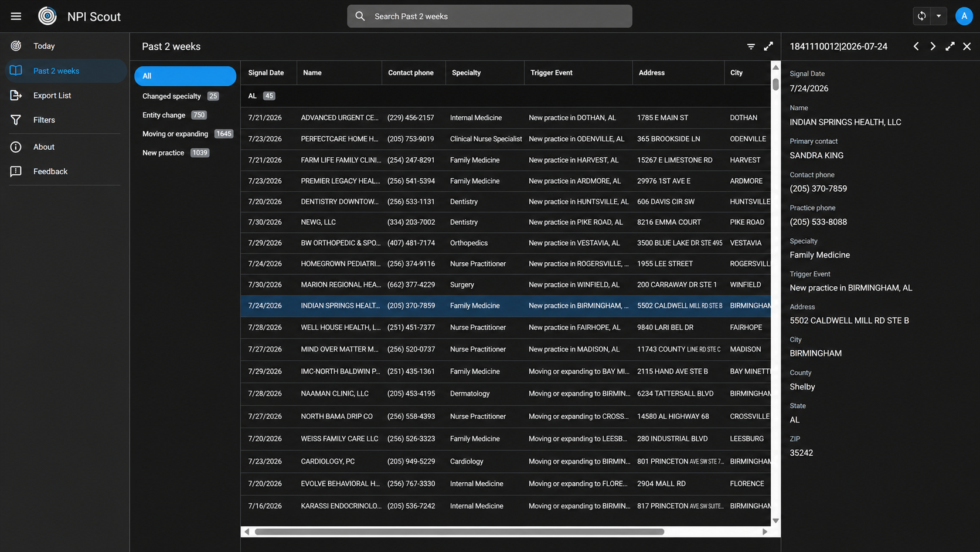Select WELL HOUSE HEALTH row

506,327
